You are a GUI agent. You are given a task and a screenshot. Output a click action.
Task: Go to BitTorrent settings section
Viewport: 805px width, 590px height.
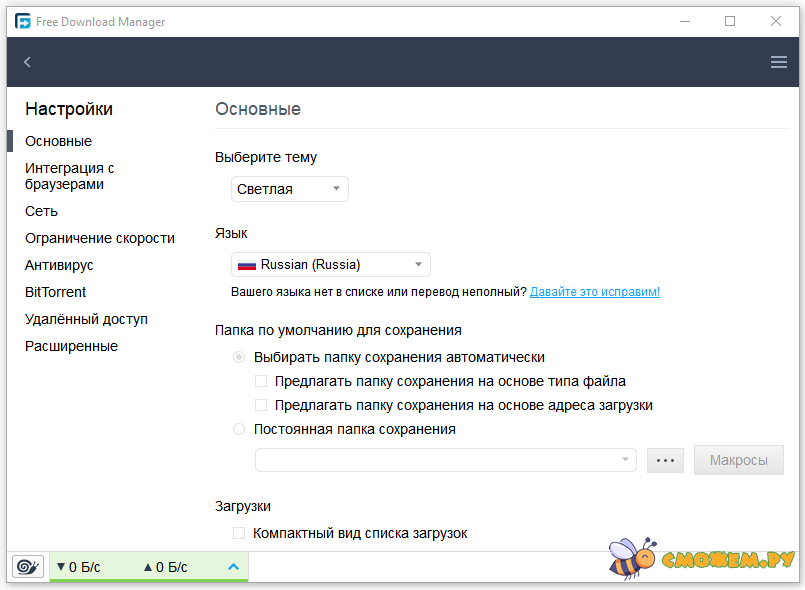(x=56, y=292)
